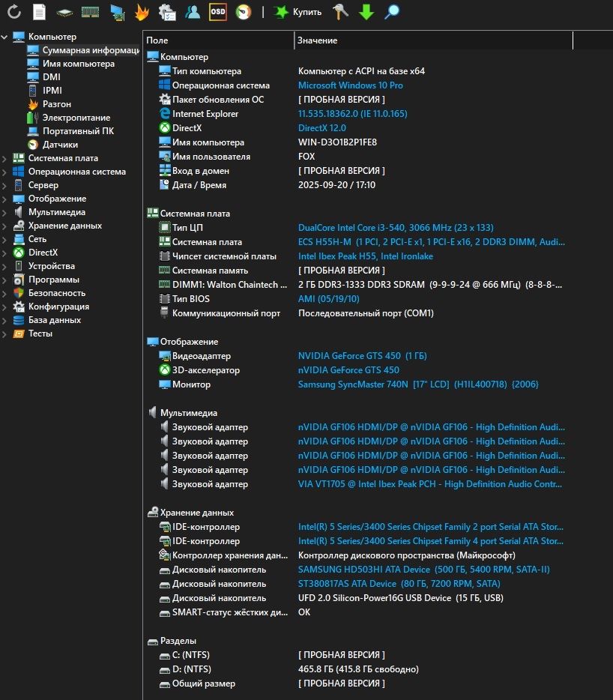The image size is (613, 700).
Task: Expand the Отображение tree node
Action: (x=4, y=199)
